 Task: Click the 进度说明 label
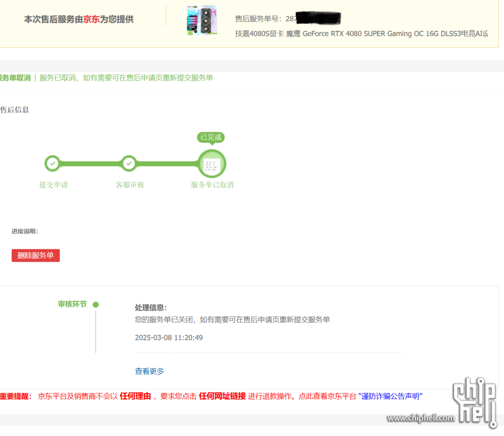[x=25, y=231]
